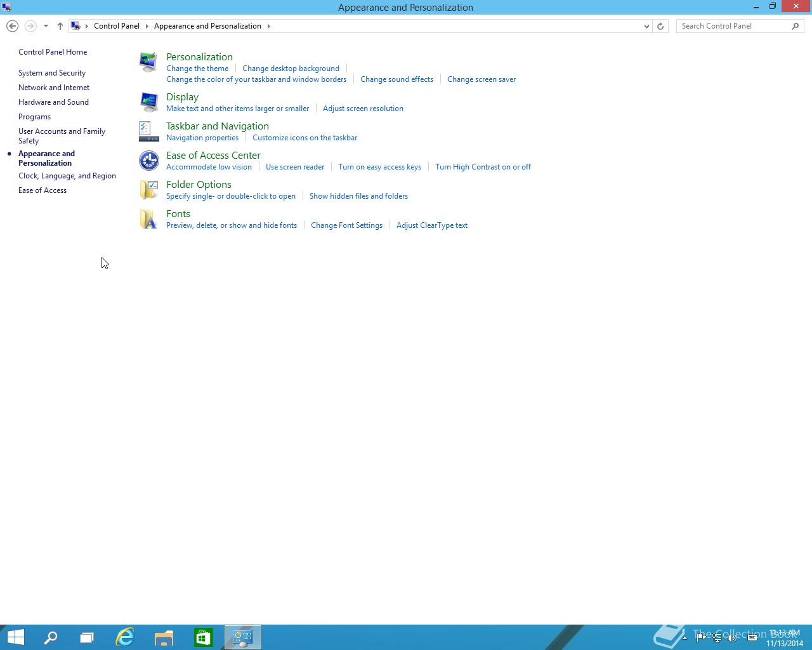Click Show hidden files and folders
This screenshot has height=650, width=812.
point(358,196)
